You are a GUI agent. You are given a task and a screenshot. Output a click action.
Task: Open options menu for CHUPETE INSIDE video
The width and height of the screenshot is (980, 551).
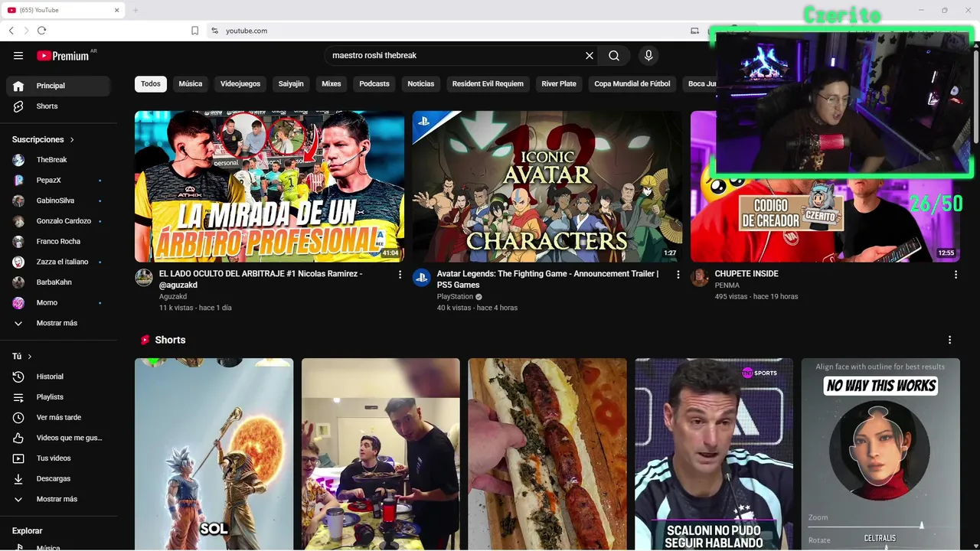(955, 274)
